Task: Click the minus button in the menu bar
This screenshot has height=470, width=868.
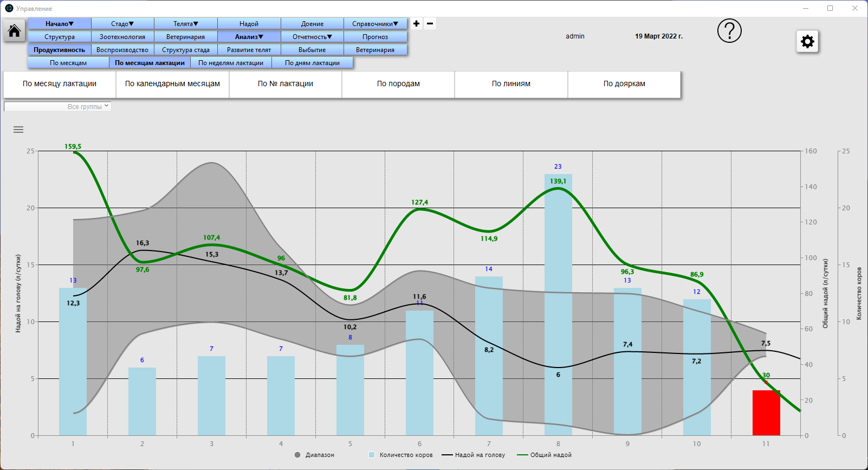Action: pos(430,23)
